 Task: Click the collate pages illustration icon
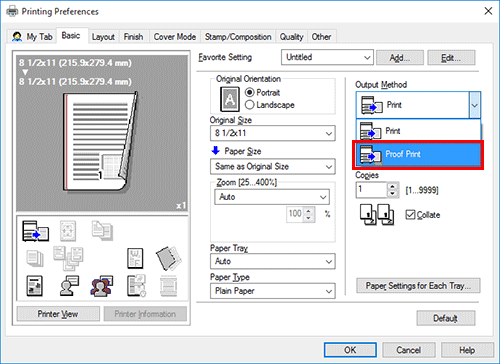point(377,215)
